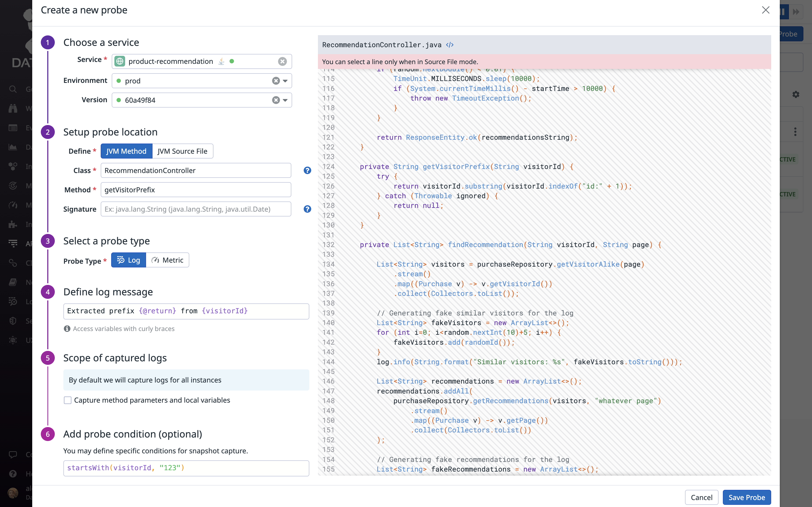Enable capture method parameters and local variables

click(68, 400)
